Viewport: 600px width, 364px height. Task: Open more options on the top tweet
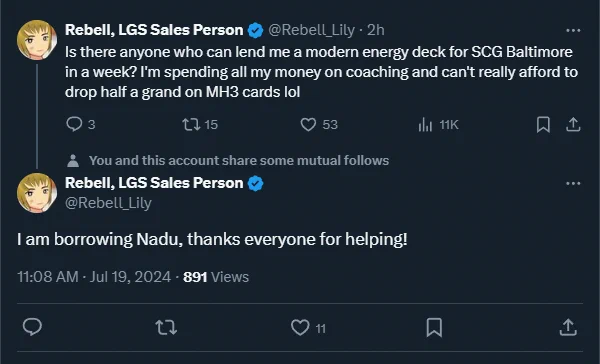[x=573, y=30]
